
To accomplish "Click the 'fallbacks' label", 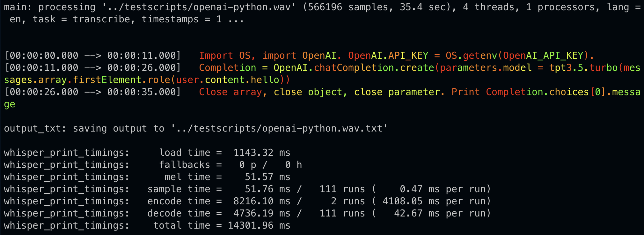I will tap(185, 165).
